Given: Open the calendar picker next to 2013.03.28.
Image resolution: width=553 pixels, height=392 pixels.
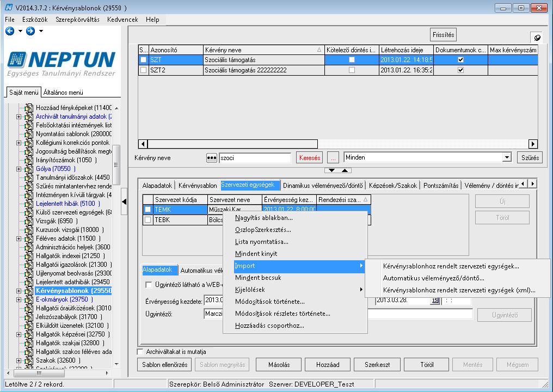Looking at the screenshot, I should (x=435, y=301).
